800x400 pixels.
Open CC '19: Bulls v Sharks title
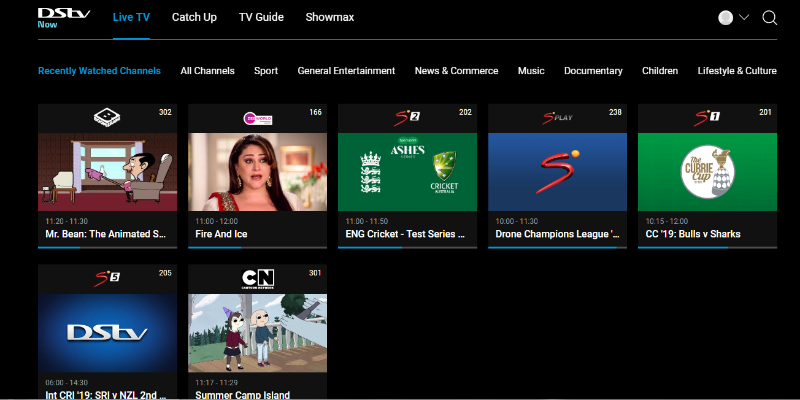click(x=693, y=234)
